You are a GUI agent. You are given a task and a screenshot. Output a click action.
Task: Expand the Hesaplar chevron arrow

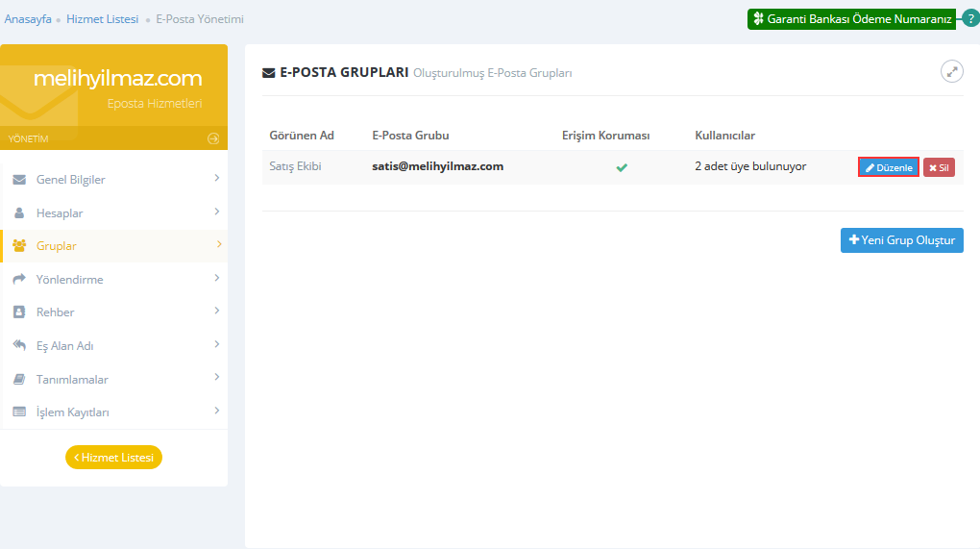[x=217, y=212]
